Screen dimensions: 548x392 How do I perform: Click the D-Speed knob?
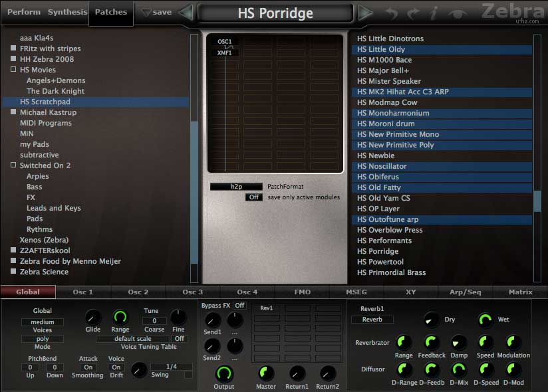coord(485,369)
